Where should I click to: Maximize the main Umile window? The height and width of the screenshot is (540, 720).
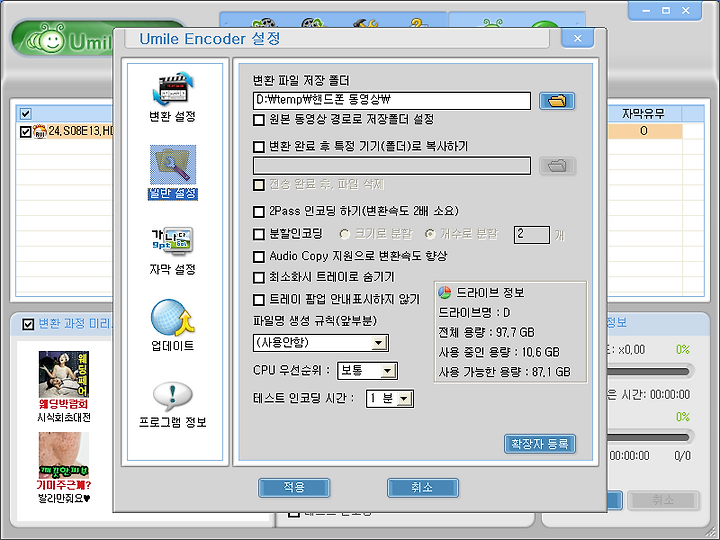point(666,11)
